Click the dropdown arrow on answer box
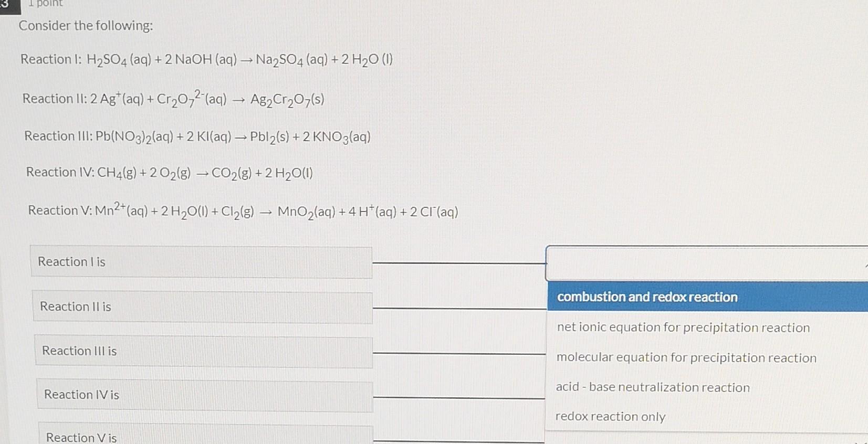 (x=864, y=263)
